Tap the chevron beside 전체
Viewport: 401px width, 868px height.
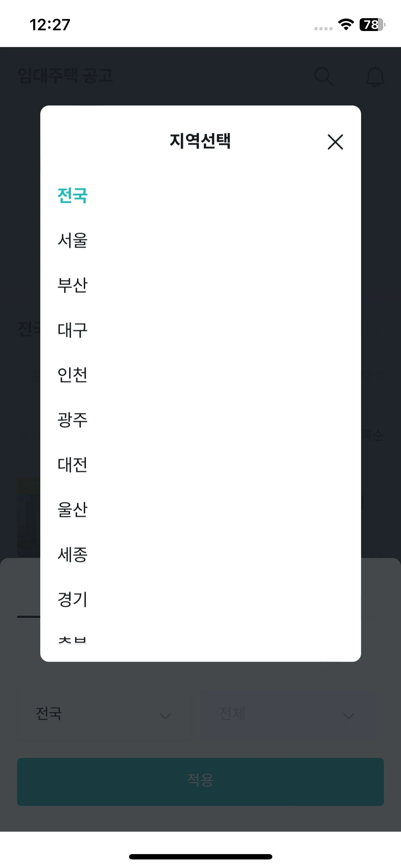[348, 716]
